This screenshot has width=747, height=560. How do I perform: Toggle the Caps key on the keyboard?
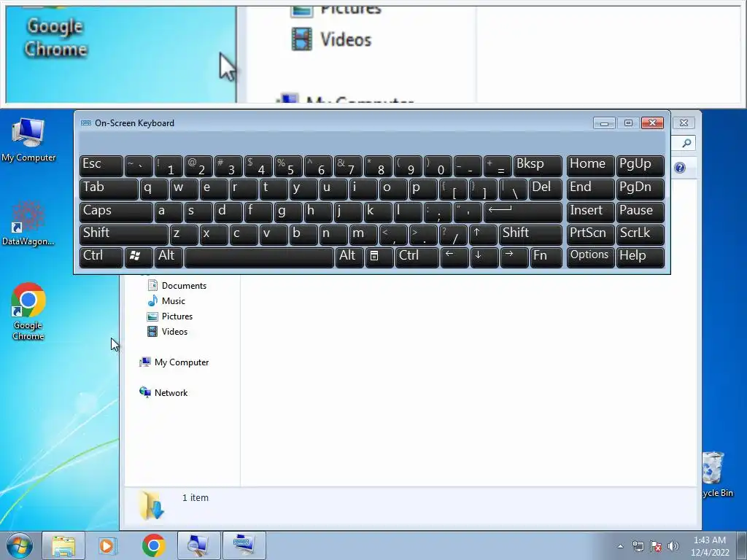click(116, 212)
